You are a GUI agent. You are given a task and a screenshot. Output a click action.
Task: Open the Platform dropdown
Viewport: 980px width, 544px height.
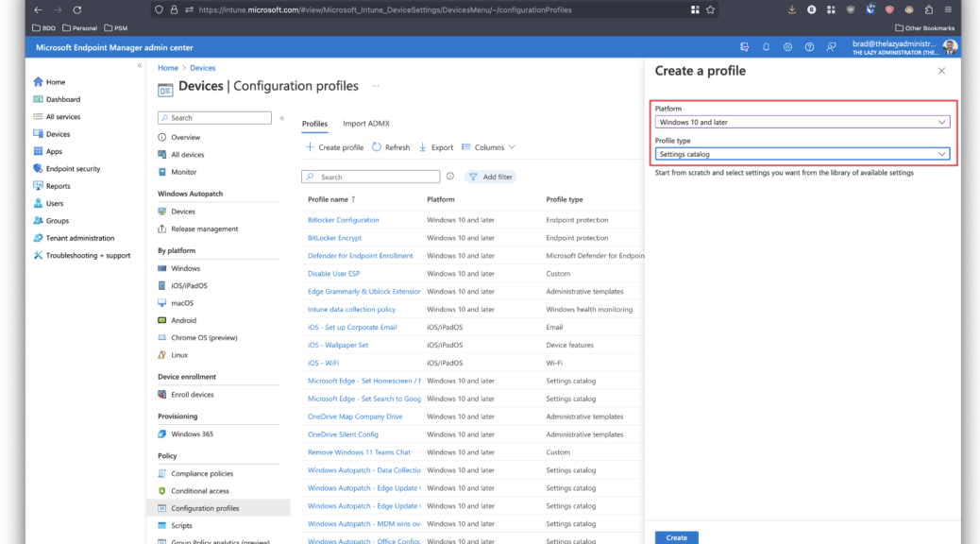coord(802,122)
